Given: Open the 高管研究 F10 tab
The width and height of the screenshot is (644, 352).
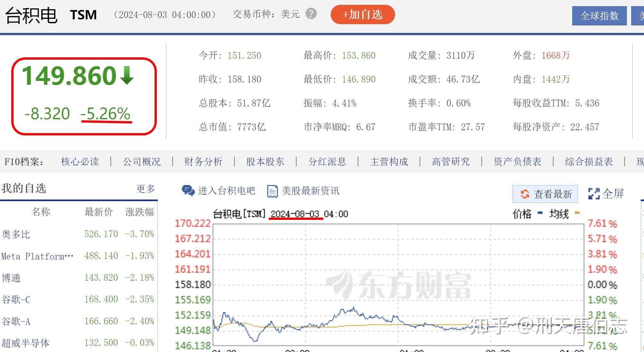Looking at the screenshot, I should [x=451, y=161].
